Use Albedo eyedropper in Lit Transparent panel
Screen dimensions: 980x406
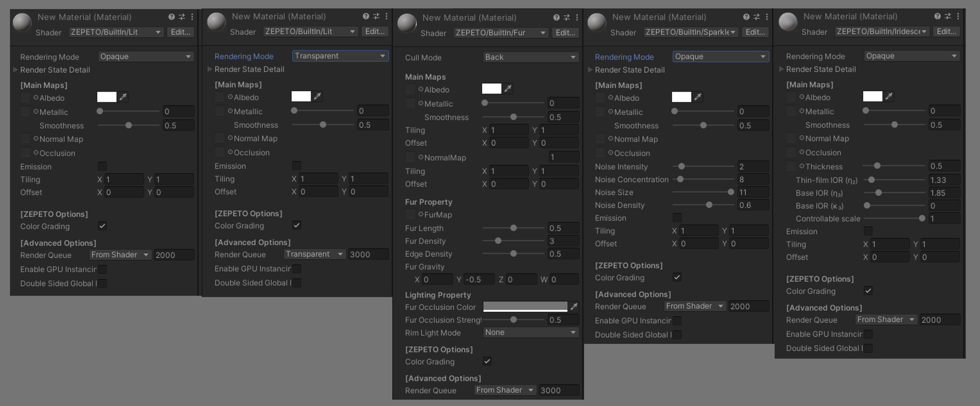coord(318,96)
